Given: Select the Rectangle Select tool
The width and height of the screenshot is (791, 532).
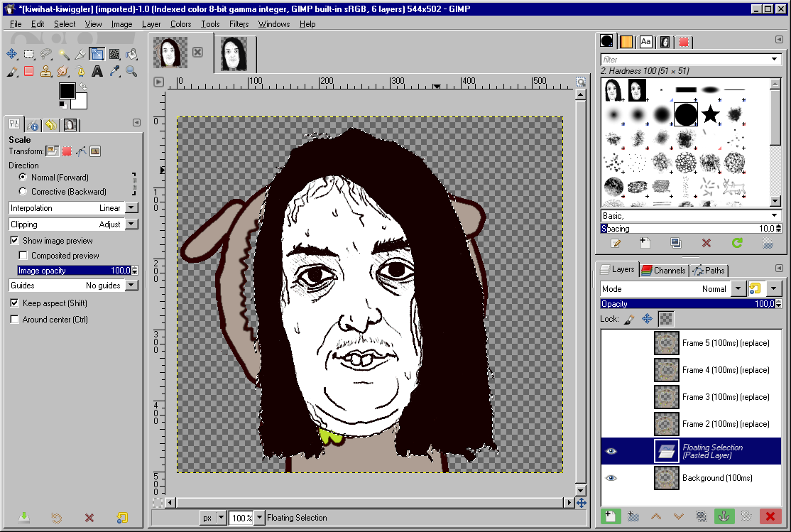Looking at the screenshot, I should [x=28, y=54].
